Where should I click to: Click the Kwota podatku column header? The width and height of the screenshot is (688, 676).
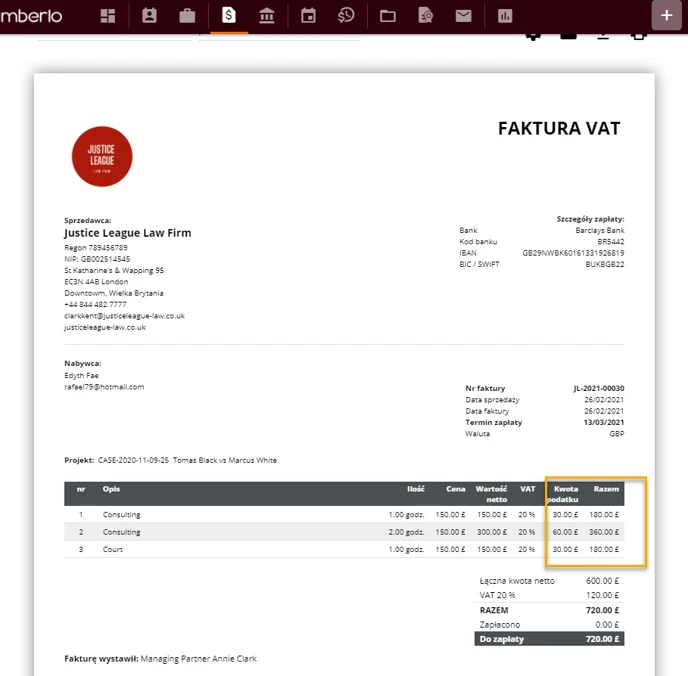(563, 494)
